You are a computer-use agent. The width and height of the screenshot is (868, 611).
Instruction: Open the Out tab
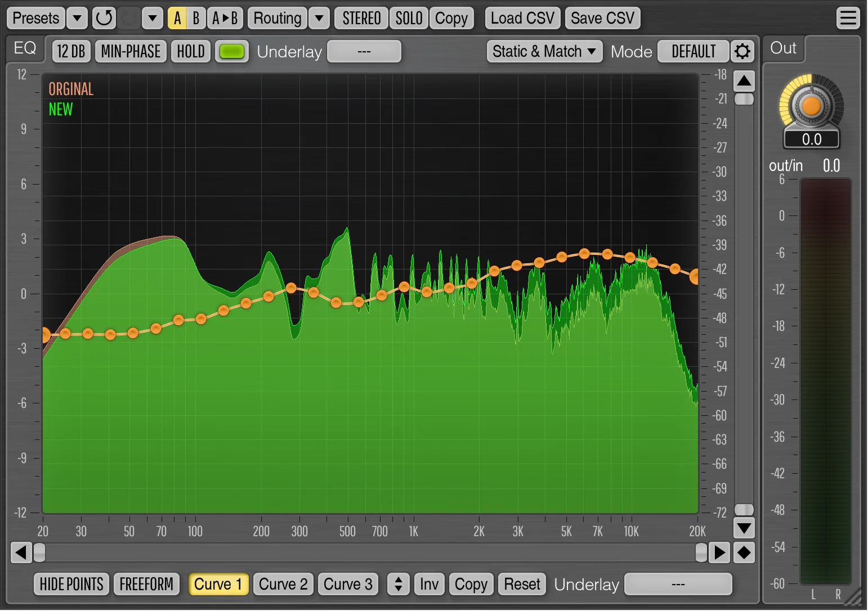783,48
